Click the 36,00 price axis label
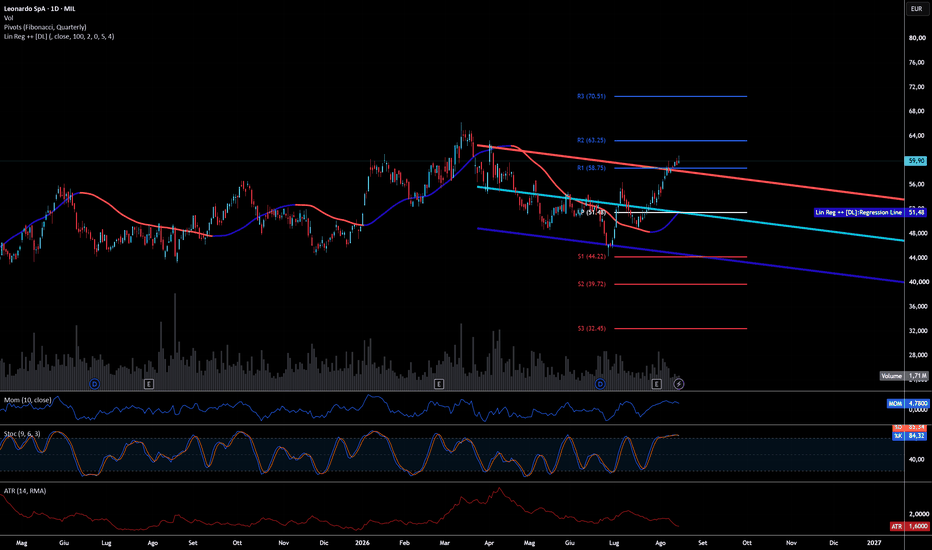 [917, 306]
